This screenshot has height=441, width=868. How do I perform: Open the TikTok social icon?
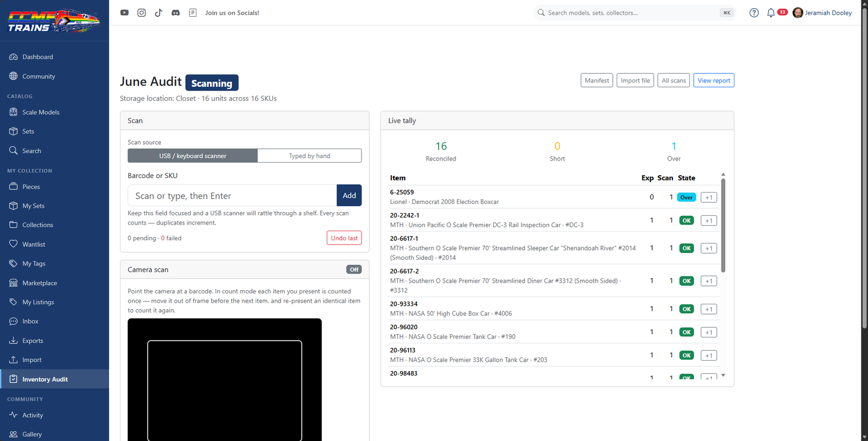tap(159, 12)
